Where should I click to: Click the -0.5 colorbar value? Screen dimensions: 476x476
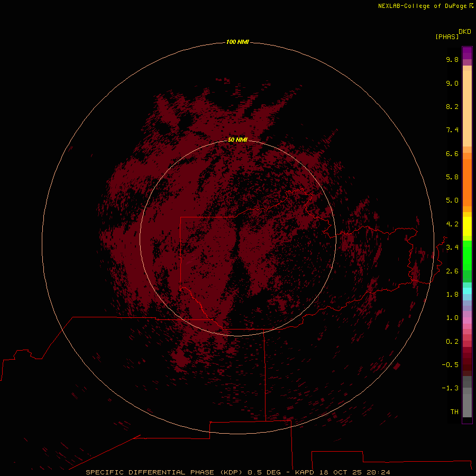[x=450, y=365]
